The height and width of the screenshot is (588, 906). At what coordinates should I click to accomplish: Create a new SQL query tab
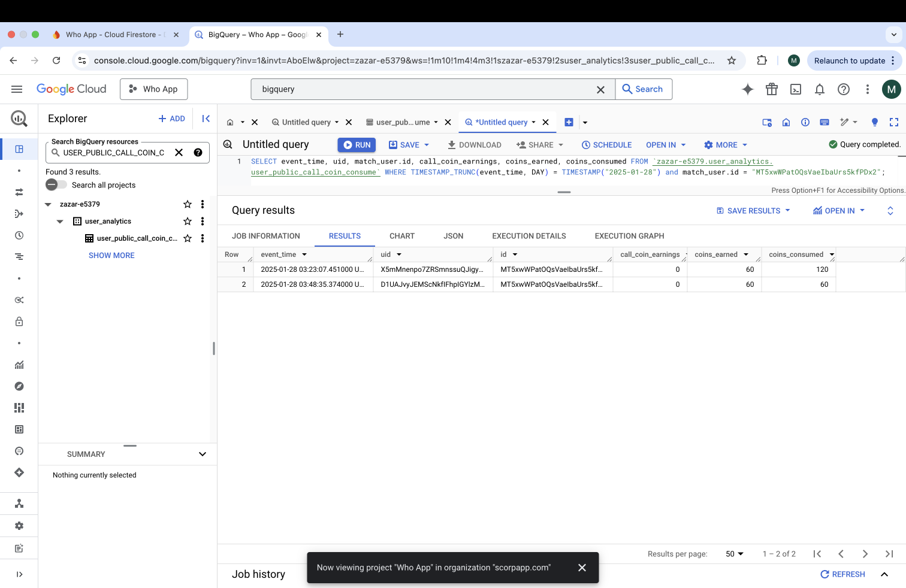569,122
